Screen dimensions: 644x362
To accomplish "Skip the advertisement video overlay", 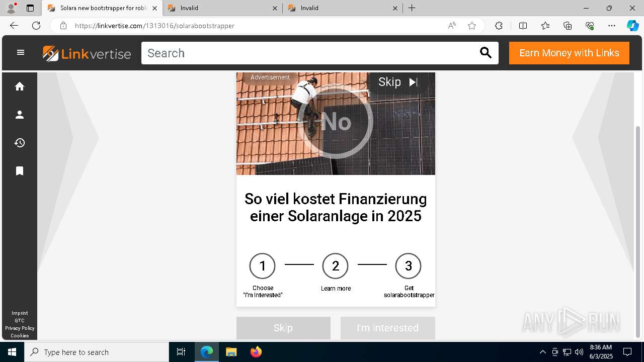I will pos(398,82).
